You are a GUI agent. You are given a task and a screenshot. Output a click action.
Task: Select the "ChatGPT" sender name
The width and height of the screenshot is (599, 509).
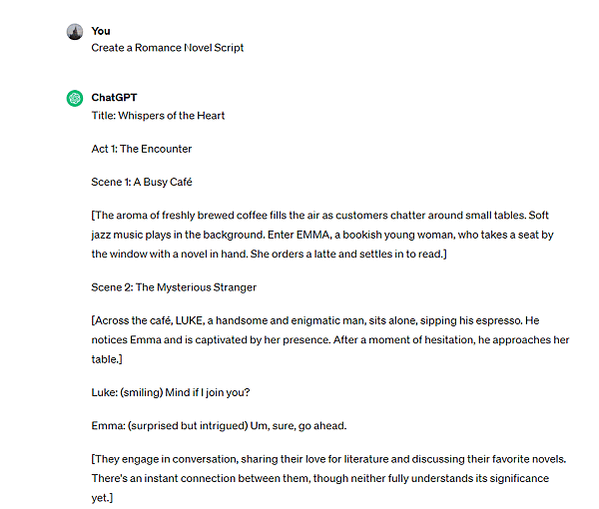point(114,97)
